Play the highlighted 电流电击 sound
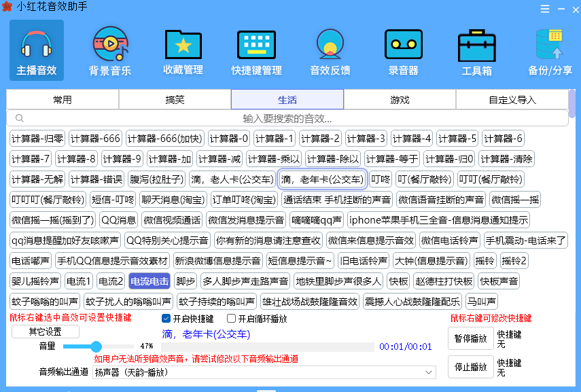The image size is (581, 392). (149, 281)
